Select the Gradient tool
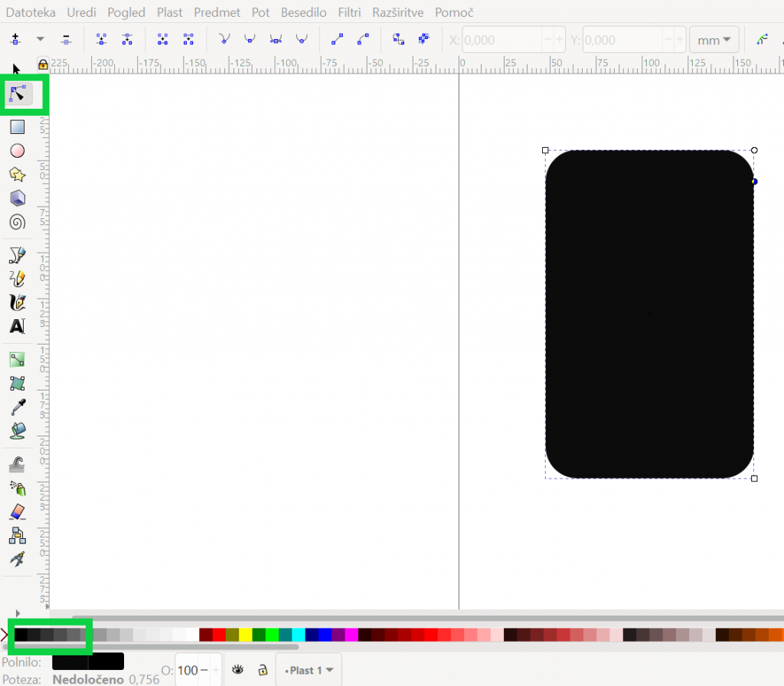784x686 pixels. (x=18, y=360)
